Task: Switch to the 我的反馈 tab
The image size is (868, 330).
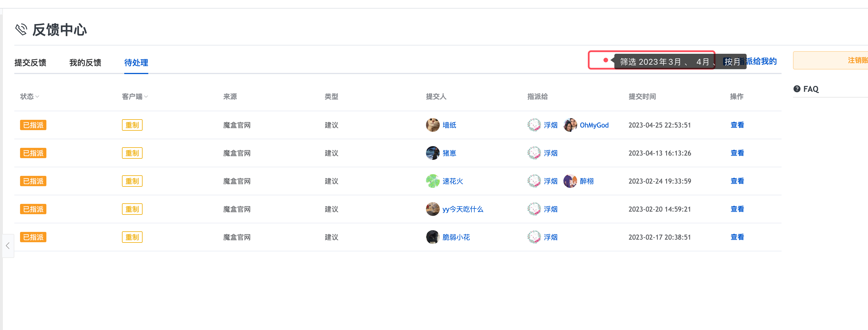Action: [x=85, y=63]
